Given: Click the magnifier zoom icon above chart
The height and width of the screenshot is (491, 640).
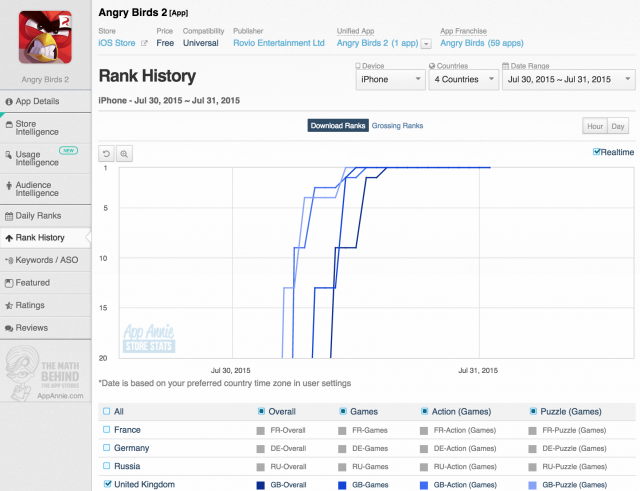Looking at the screenshot, I should point(124,154).
